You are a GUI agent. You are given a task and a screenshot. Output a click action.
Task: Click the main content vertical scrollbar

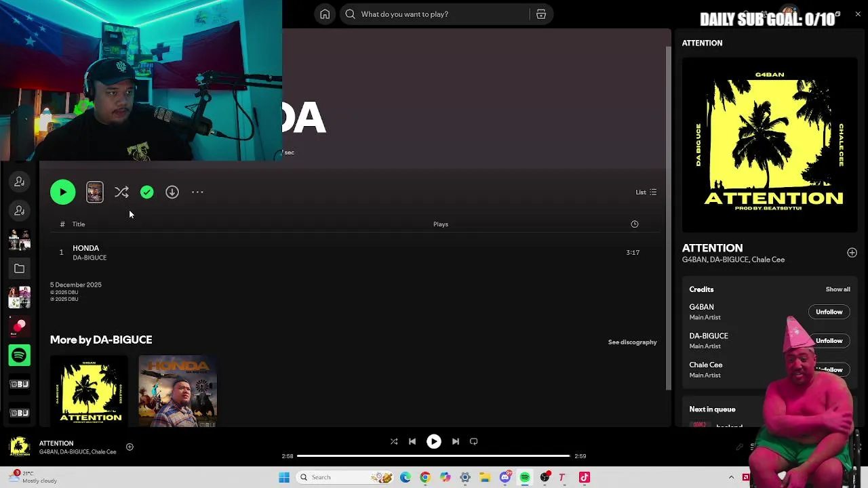pos(669,217)
